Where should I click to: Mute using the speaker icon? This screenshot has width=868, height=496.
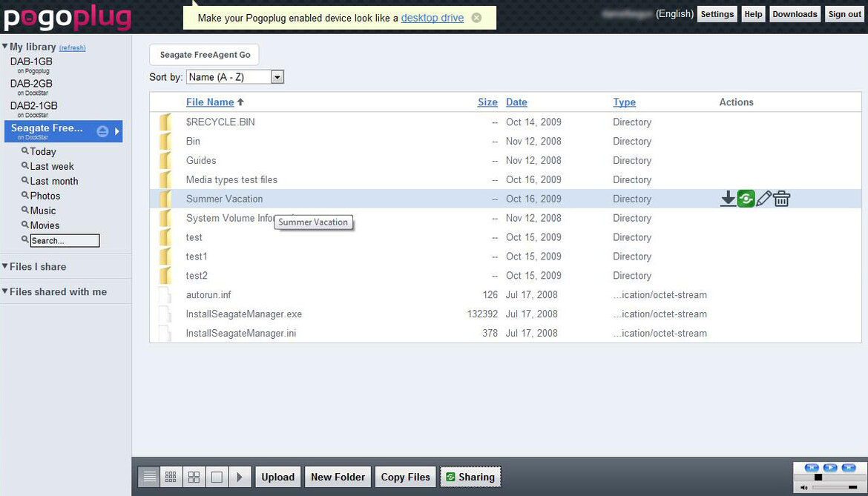coord(803,487)
